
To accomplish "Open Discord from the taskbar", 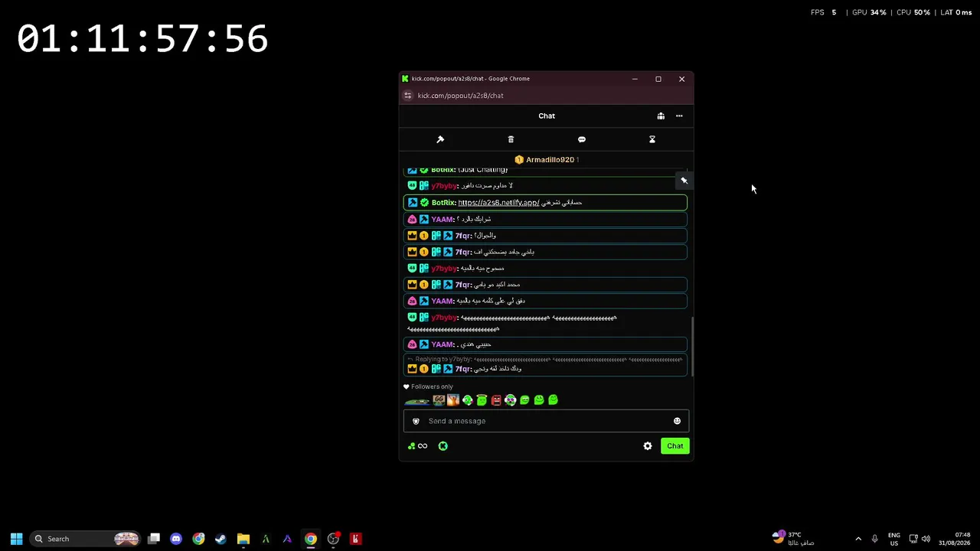I will 176,539.
